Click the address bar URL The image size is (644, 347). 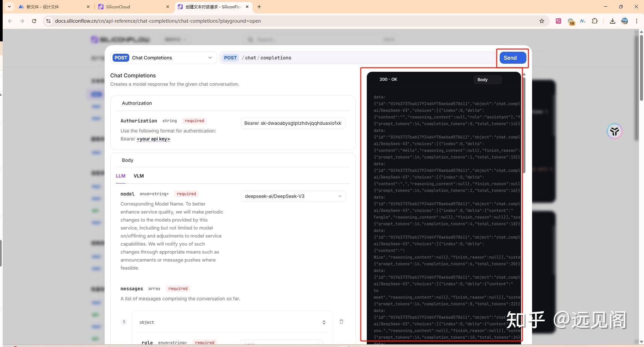(x=158, y=21)
